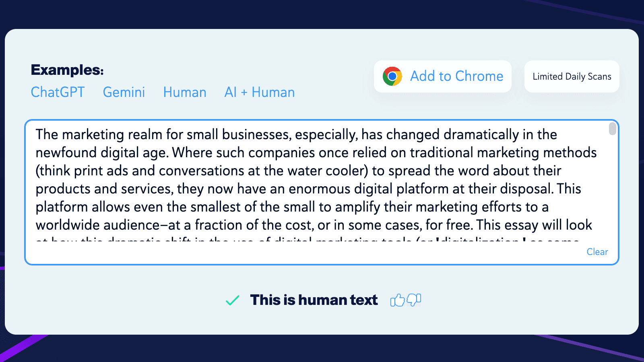The image size is (644, 362).
Task: Clear the essay text using the Clear link
Action: [597, 252]
